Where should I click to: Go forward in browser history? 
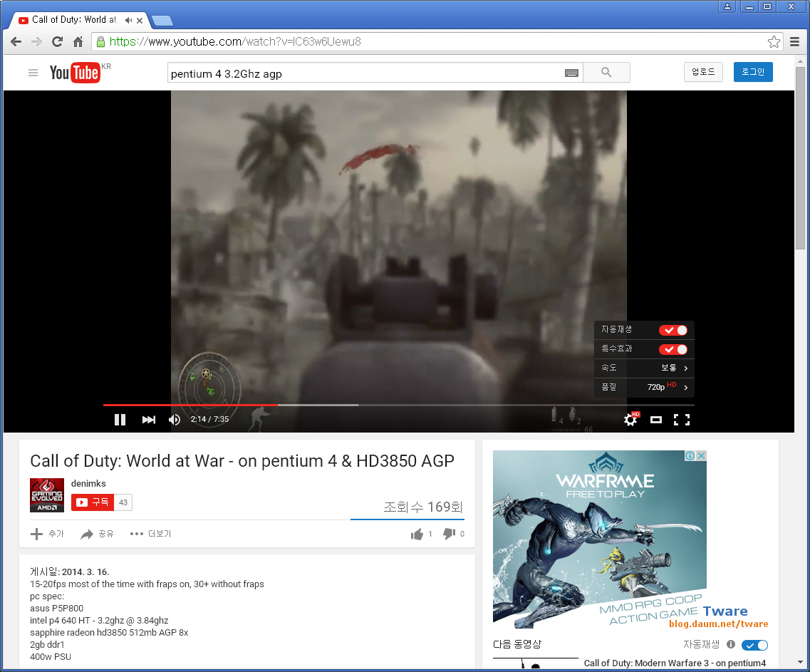(x=36, y=42)
